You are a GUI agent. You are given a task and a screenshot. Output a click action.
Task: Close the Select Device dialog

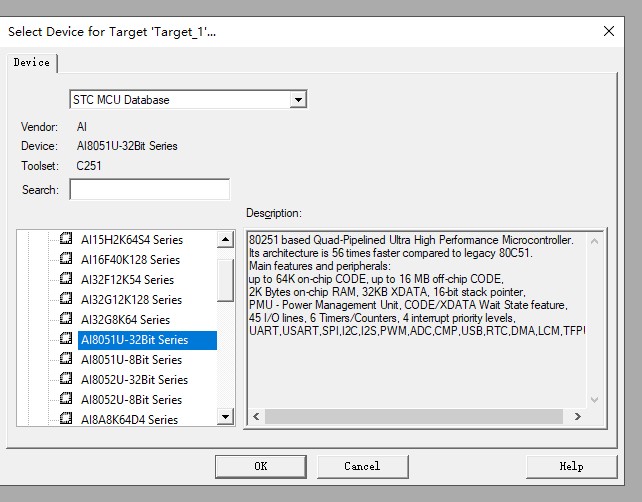coord(608,31)
